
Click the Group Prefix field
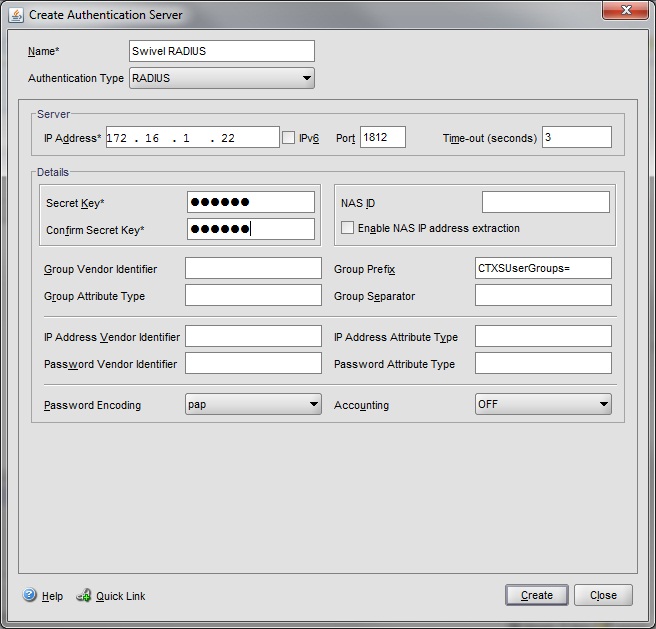[543, 268]
